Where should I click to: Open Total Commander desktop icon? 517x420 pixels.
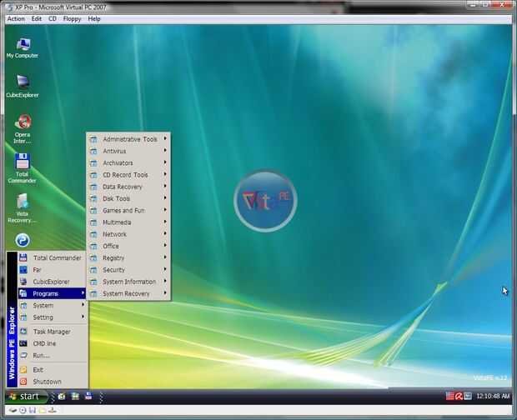tap(22, 168)
